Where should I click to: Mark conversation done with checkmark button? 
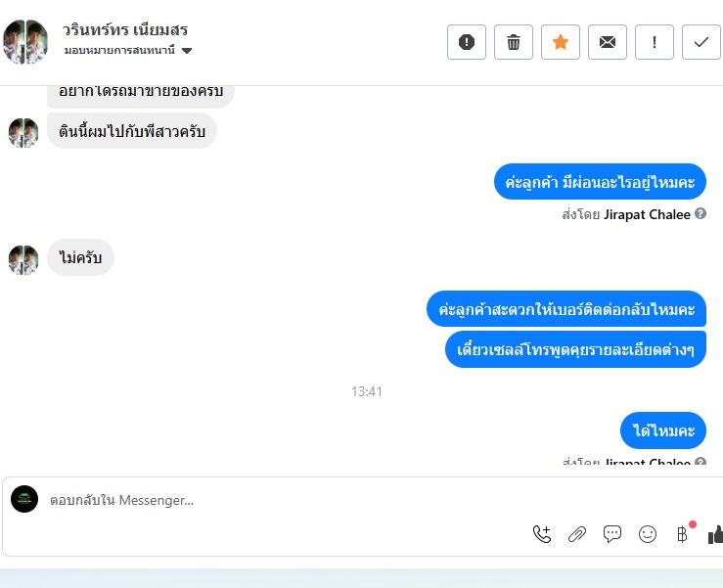(x=701, y=42)
